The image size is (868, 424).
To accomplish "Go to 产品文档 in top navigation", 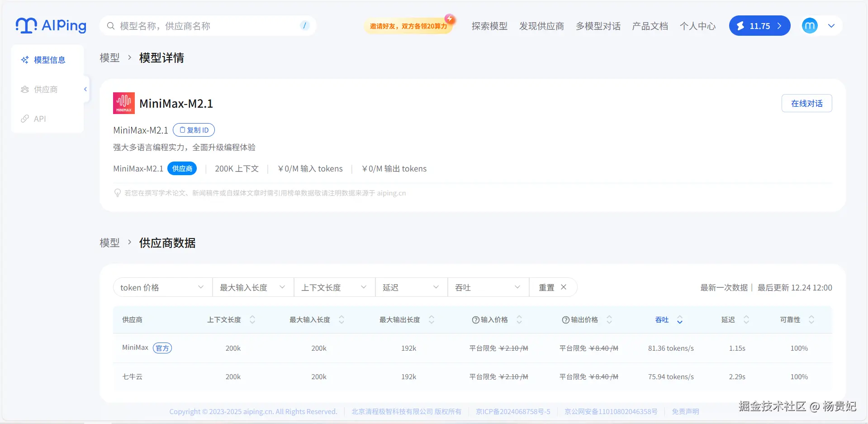I will pyautogui.click(x=650, y=26).
